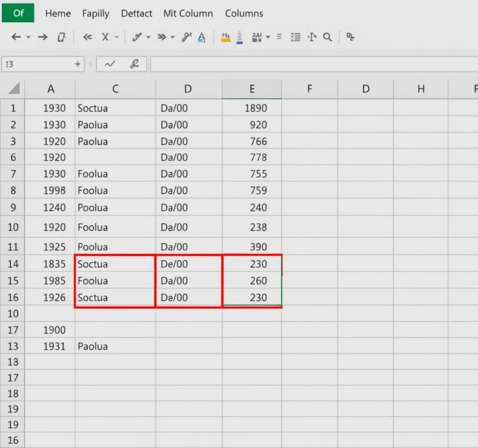Open the sort icon dropdown arrow

click(x=268, y=37)
